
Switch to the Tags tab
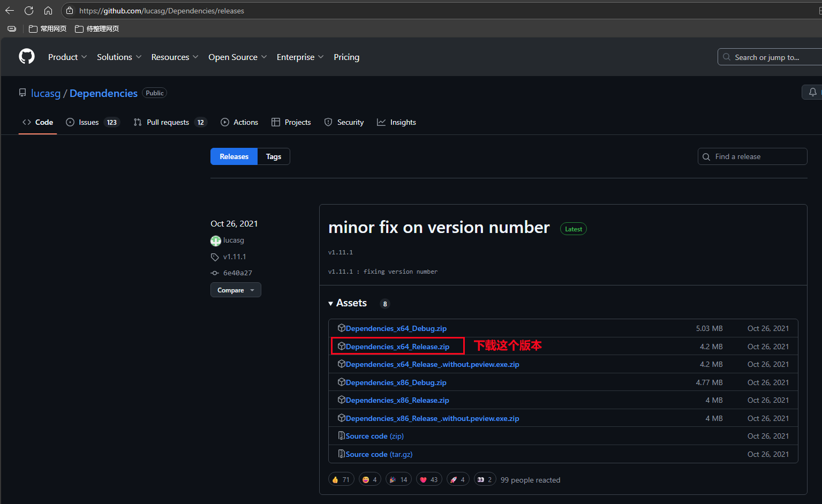(274, 156)
